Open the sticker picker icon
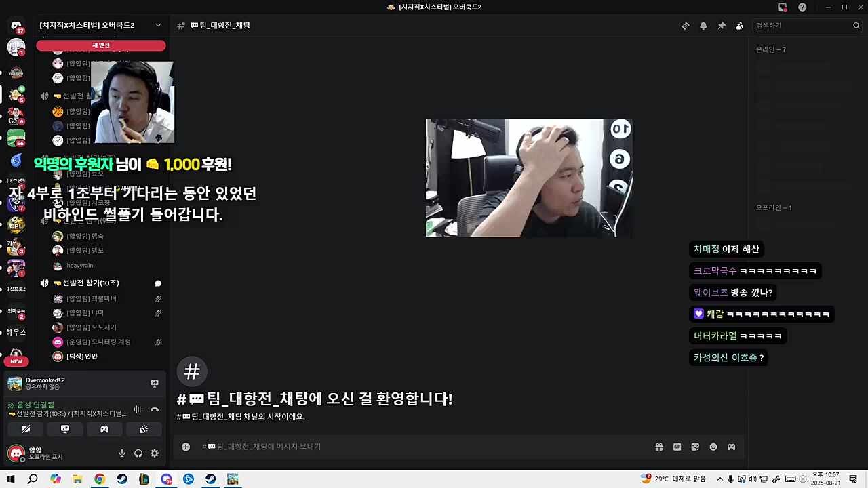The height and width of the screenshot is (488, 868). 695,447
